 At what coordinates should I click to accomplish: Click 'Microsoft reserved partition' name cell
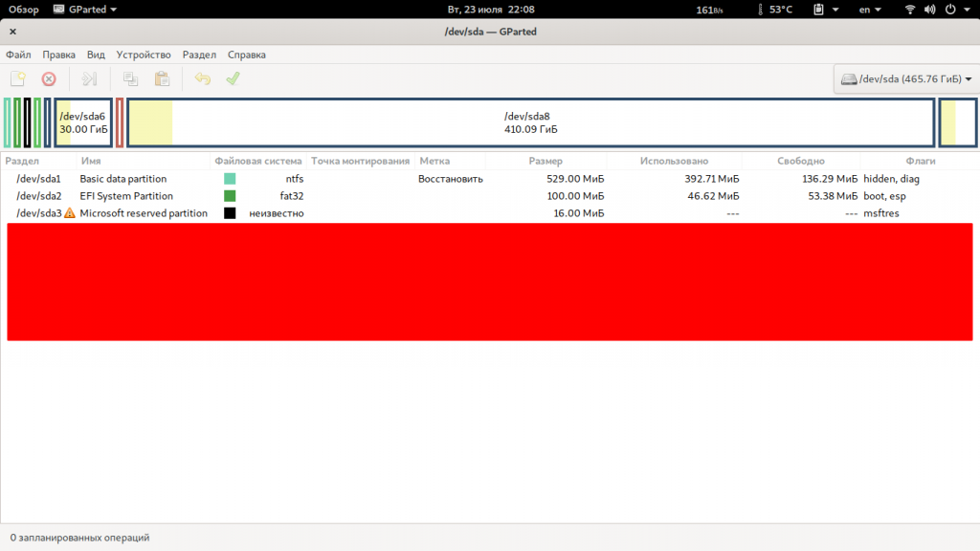click(x=144, y=213)
